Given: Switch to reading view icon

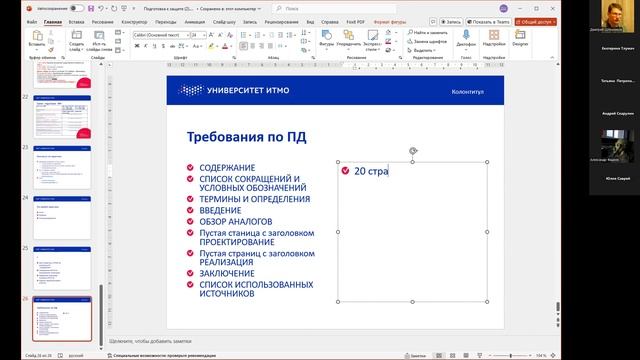Looking at the screenshot, I should [x=466, y=356].
